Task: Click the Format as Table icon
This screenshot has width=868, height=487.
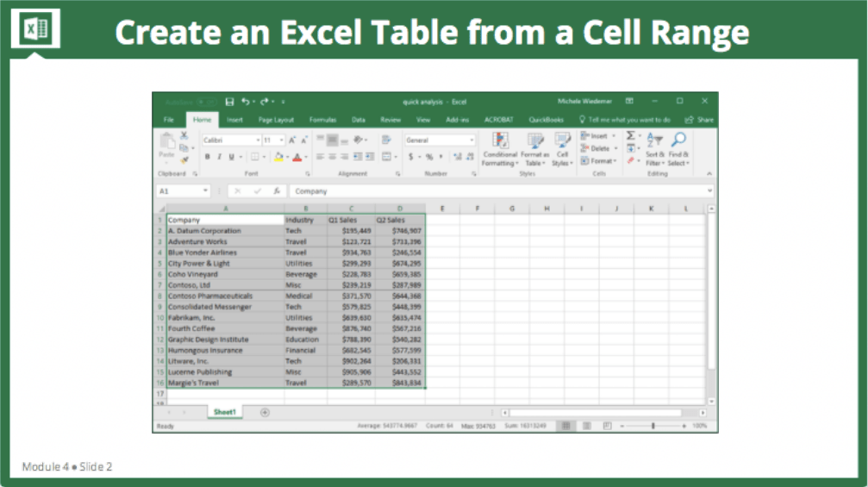Action: (x=534, y=149)
